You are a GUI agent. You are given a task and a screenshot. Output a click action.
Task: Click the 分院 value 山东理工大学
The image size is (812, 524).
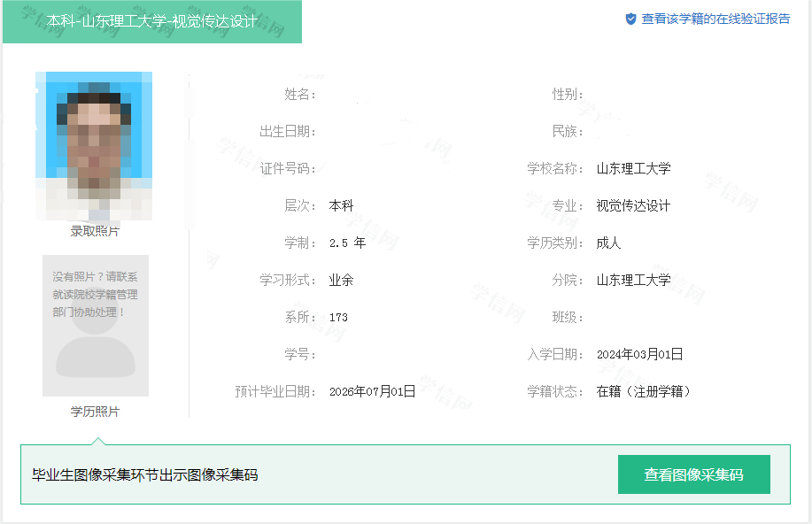pyautogui.click(x=633, y=280)
